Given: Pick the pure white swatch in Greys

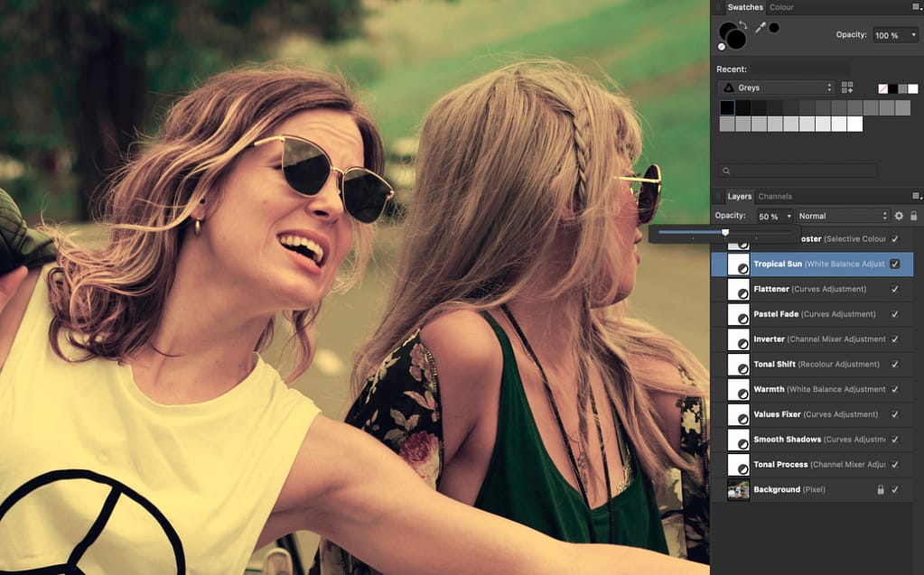Looking at the screenshot, I should [854, 124].
